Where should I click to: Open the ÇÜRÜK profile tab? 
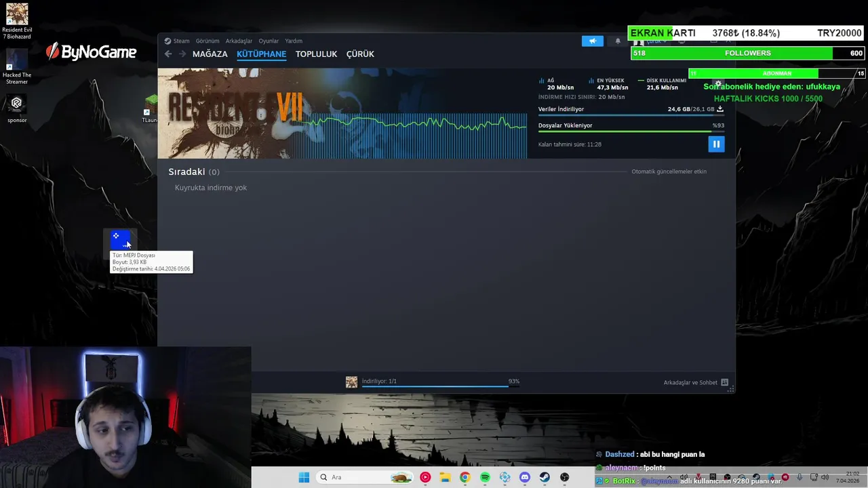pos(360,54)
